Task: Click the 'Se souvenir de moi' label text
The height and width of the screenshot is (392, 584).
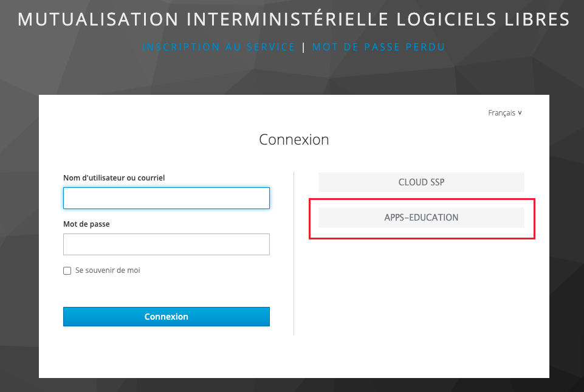Action: [108, 270]
